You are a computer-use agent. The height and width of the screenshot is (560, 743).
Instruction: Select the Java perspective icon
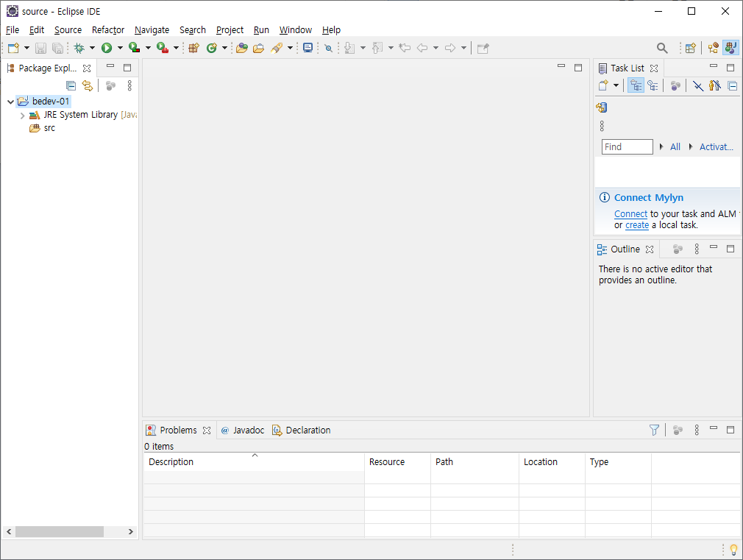point(730,48)
